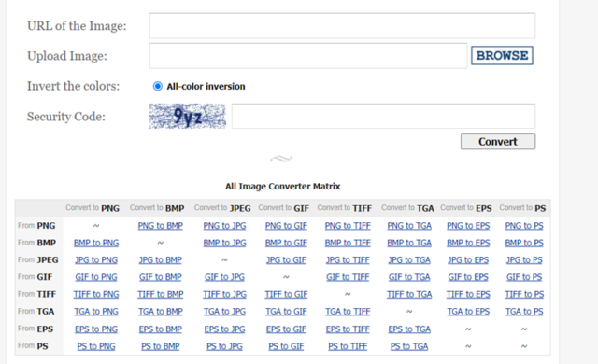598x364 pixels.
Task: Open the PNG to BMP link
Action: click(x=160, y=226)
